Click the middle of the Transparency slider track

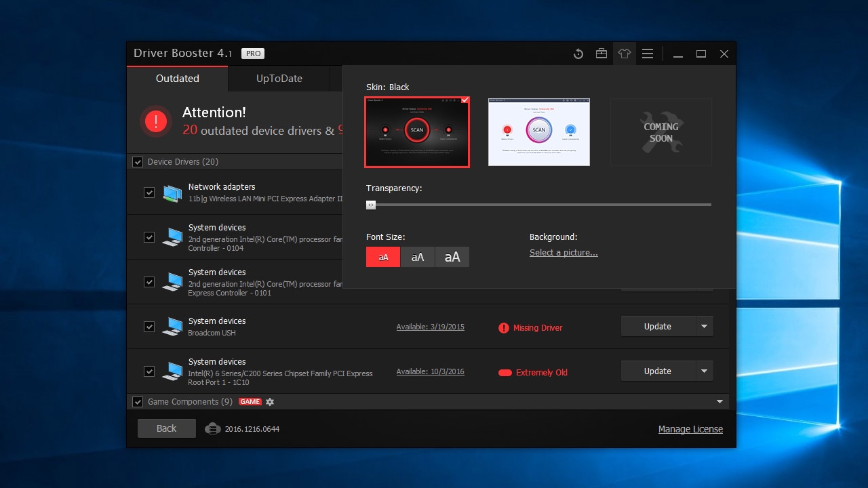[x=538, y=205]
